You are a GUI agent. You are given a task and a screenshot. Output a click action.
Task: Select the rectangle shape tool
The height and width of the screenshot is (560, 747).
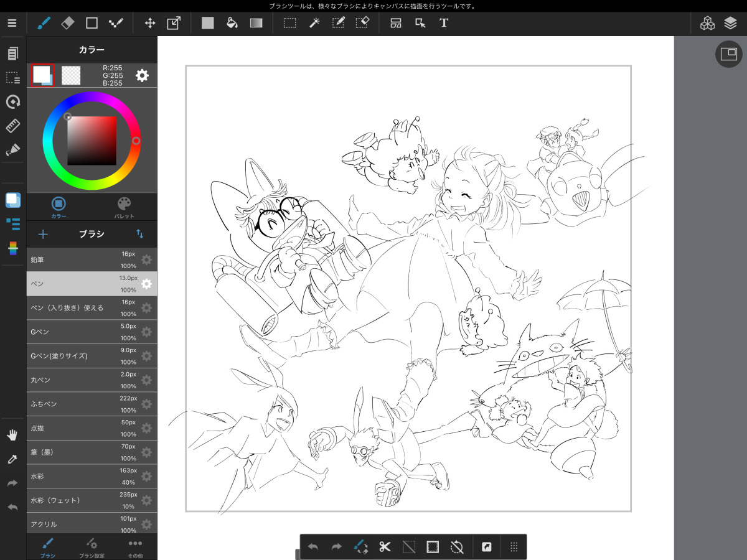[92, 23]
